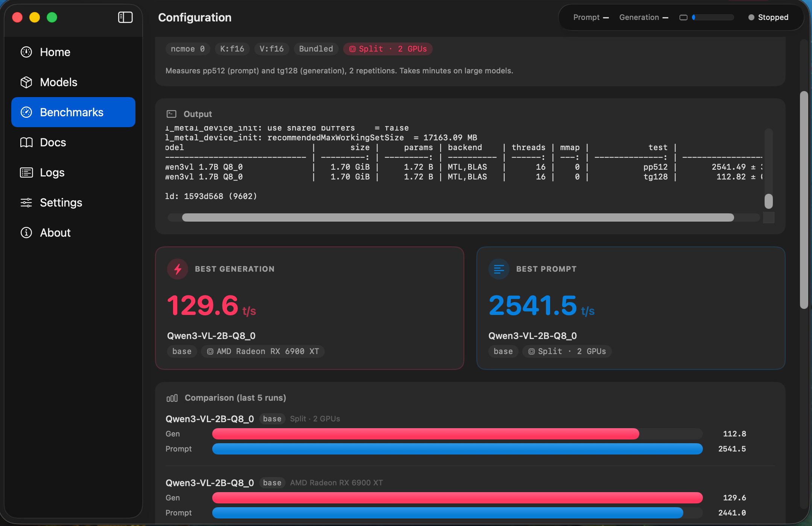
Task: Open the Models section
Action: click(x=73, y=82)
